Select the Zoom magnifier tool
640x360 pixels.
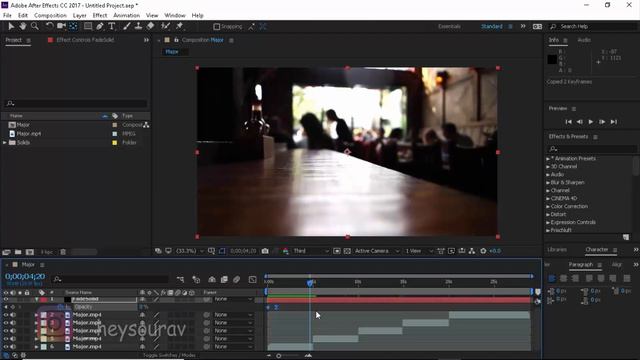coord(35,26)
